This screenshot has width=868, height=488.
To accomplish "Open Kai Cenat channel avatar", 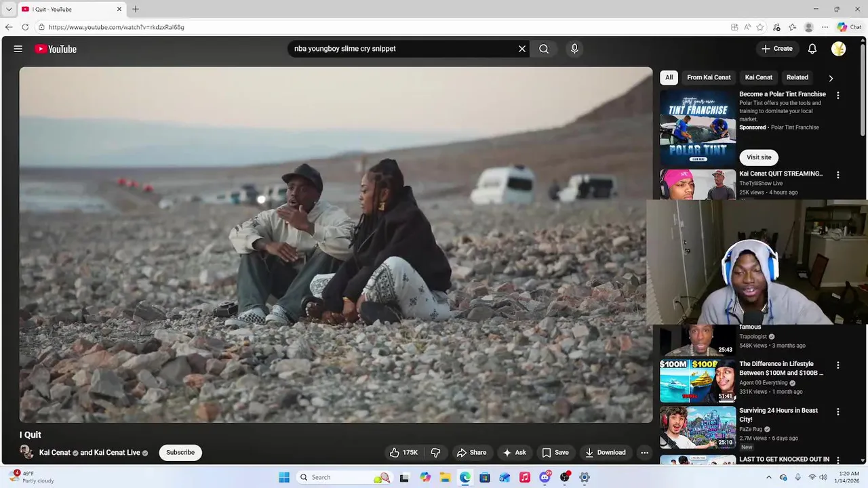I will 26,452.
